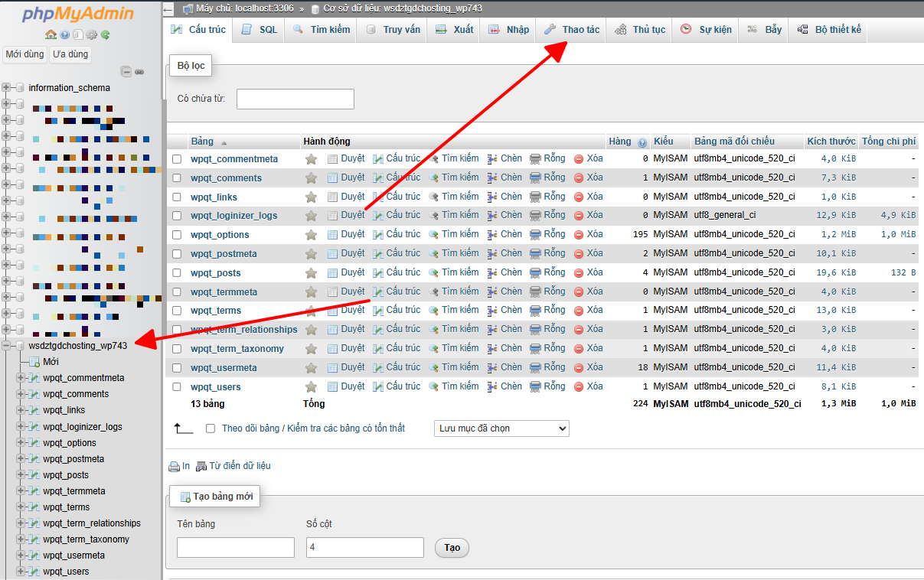Select the wpqt_commentmeta row checkbox
Image resolution: width=924 pixels, height=580 pixels.
tap(177, 159)
